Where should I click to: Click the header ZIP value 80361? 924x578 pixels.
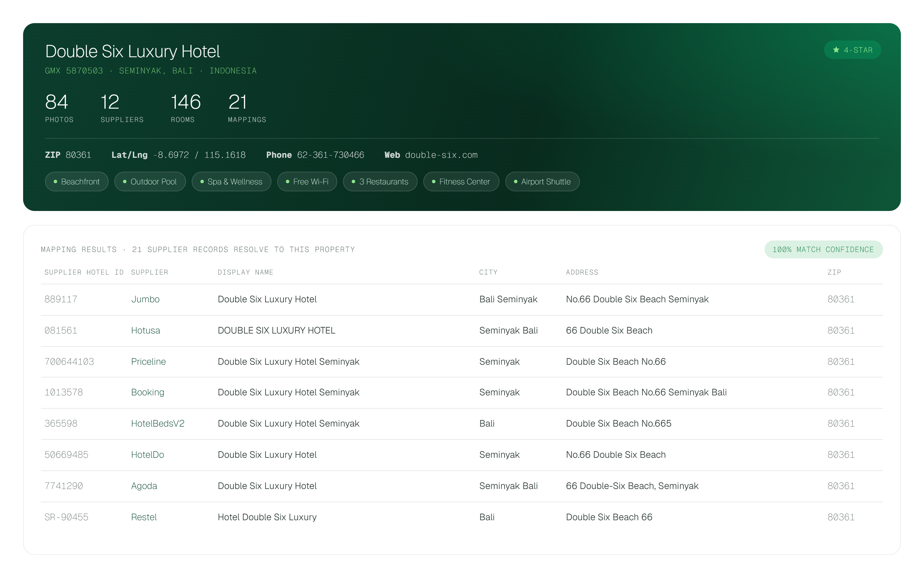coord(78,155)
